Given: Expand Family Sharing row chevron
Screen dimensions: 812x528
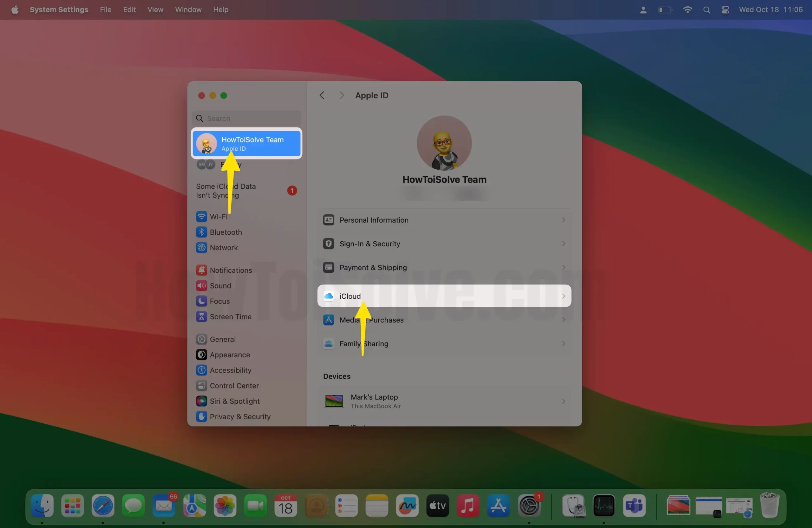Looking at the screenshot, I should pos(564,343).
